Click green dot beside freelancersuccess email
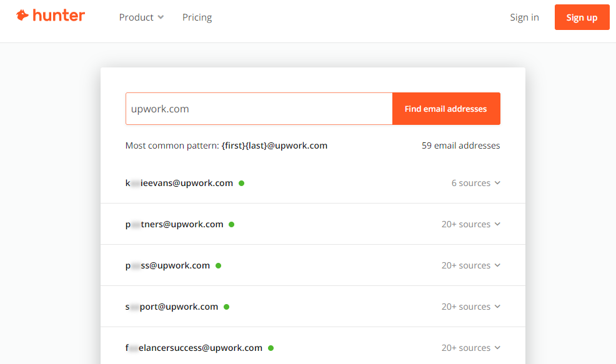Viewport: 616px width, 364px height. [x=271, y=348]
